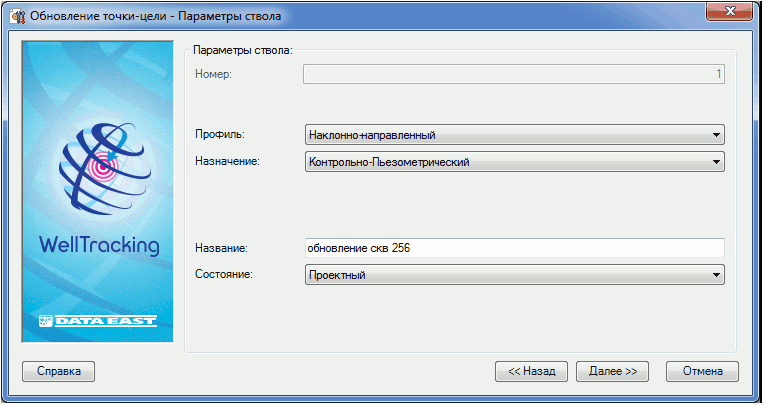Click the Состояние: label

tap(223, 274)
